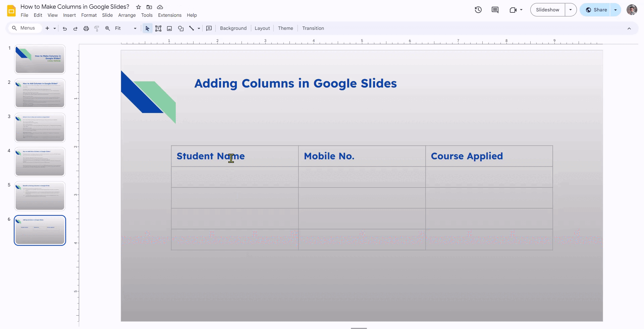Click the Mobile No. table cell
Screen dimensions: 644x329
pos(362,156)
